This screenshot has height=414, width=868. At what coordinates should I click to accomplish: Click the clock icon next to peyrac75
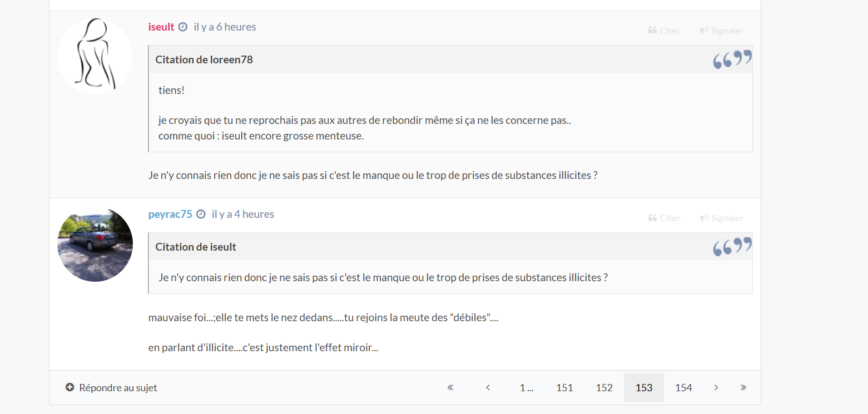coord(201,214)
